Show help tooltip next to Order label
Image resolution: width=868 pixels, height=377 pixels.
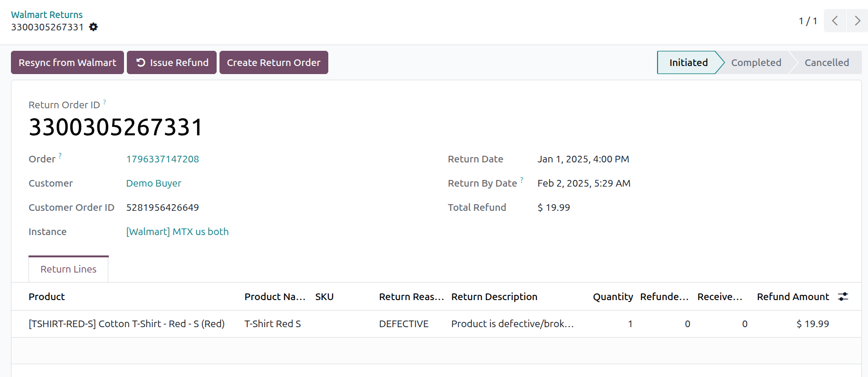point(60,155)
